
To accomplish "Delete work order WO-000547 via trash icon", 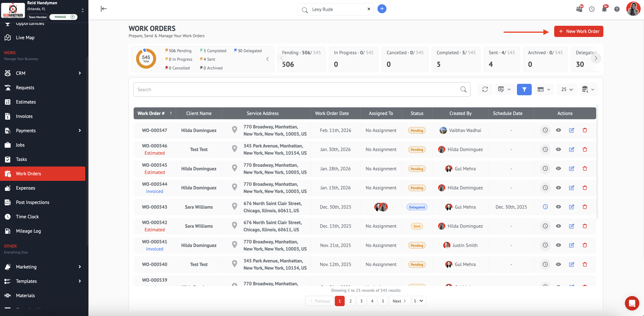I will point(584,130).
